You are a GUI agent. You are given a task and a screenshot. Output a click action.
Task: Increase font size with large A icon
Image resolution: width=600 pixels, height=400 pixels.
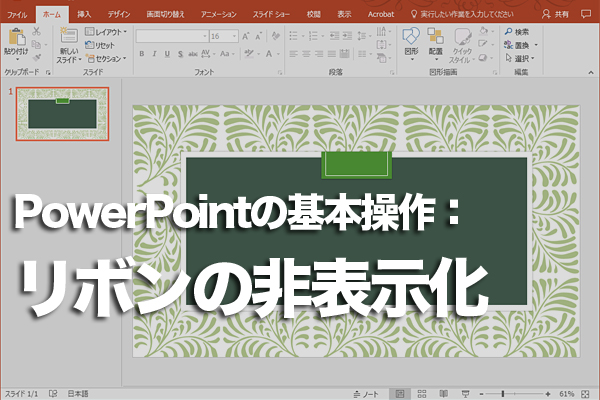click(246, 36)
